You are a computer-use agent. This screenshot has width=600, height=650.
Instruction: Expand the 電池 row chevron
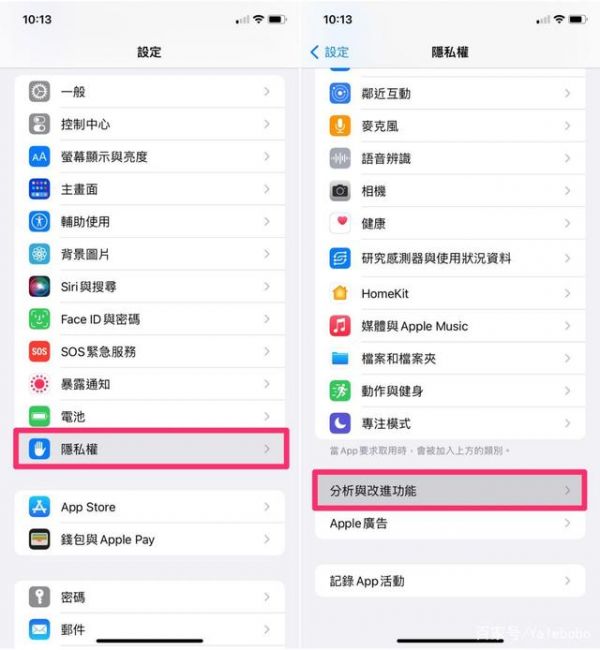[267, 416]
